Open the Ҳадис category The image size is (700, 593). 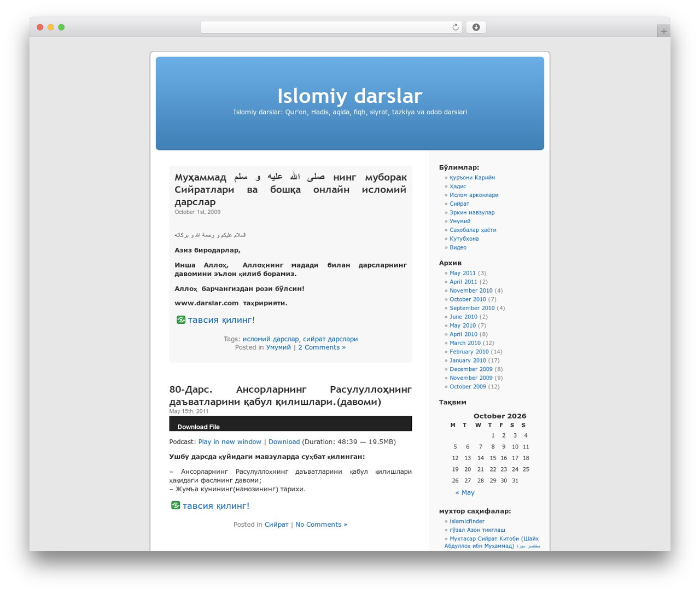[458, 186]
